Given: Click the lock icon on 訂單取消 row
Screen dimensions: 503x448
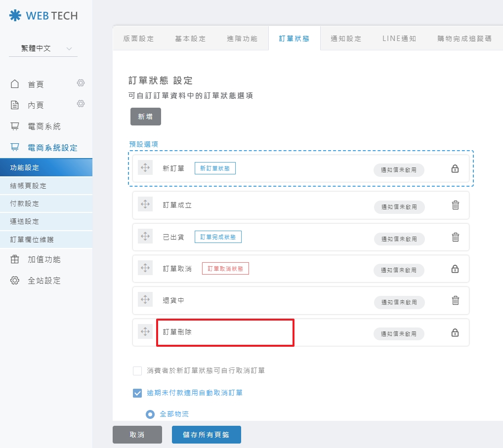Looking at the screenshot, I should tap(455, 269).
